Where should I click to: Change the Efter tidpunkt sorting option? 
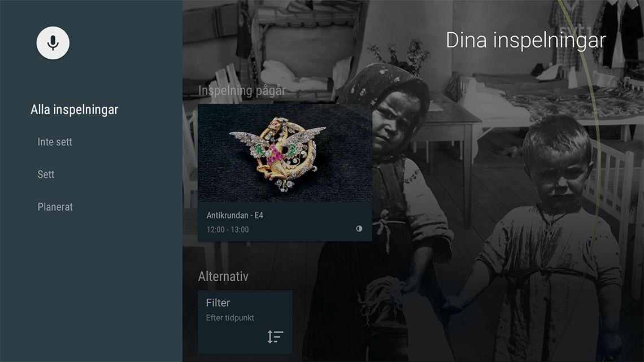[x=230, y=318]
